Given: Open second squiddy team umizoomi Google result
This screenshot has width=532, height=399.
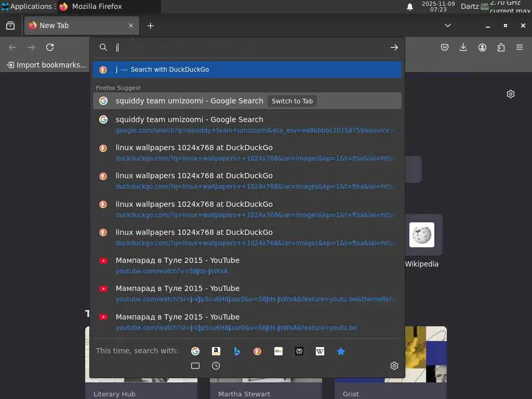Looking at the screenshot, I should click(247, 125).
